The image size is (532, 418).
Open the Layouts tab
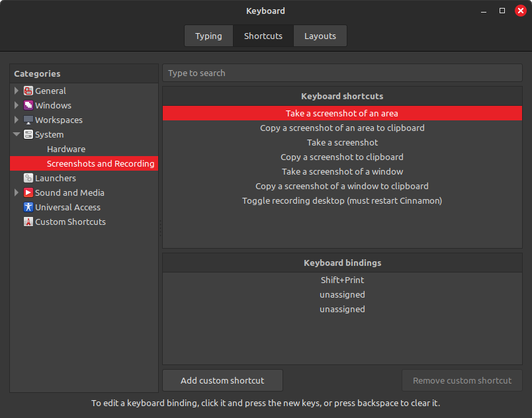coord(320,36)
